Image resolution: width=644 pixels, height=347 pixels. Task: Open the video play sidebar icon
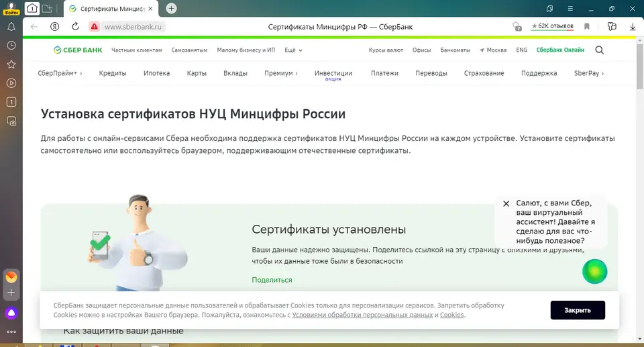(x=11, y=83)
